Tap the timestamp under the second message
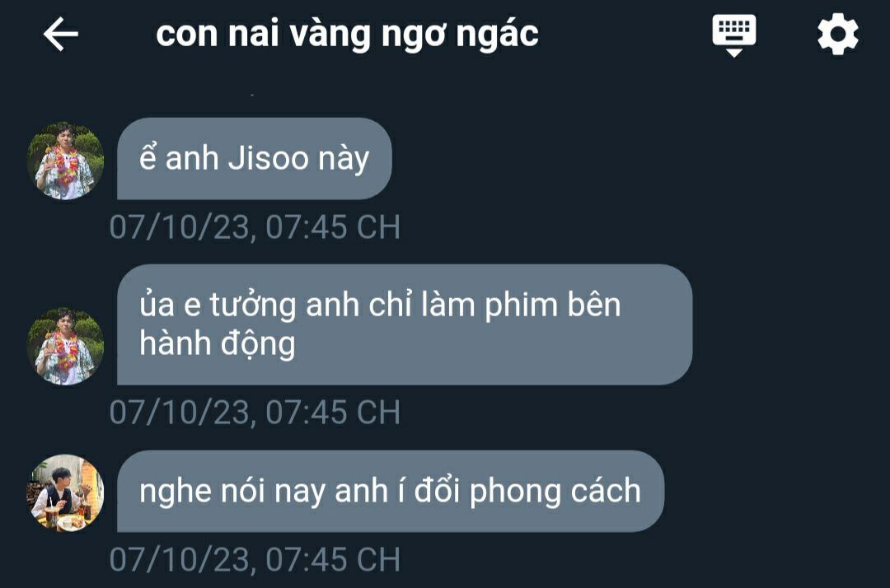The height and width of the screenshot is (588, 890). (x=255, y=412)
